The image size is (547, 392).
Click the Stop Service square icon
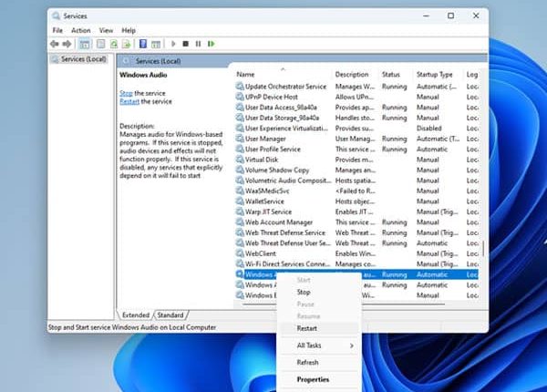point(186,44)
